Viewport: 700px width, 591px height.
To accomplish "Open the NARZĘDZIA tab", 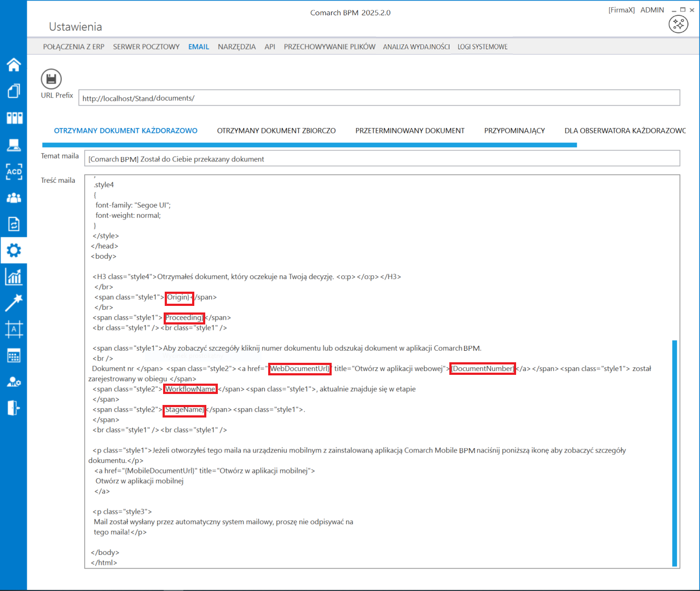I will [x=236, y=47].
